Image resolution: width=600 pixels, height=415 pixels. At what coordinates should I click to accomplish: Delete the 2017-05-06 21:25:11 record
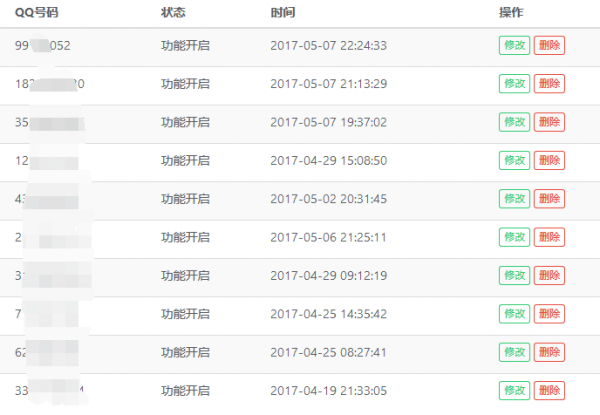(x=549, y=237)
